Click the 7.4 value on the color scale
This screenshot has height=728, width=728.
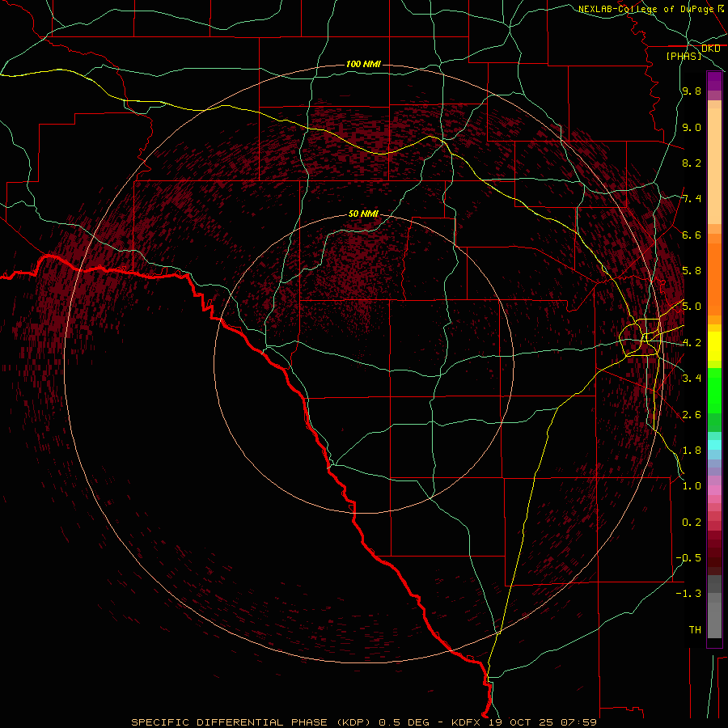692,199
